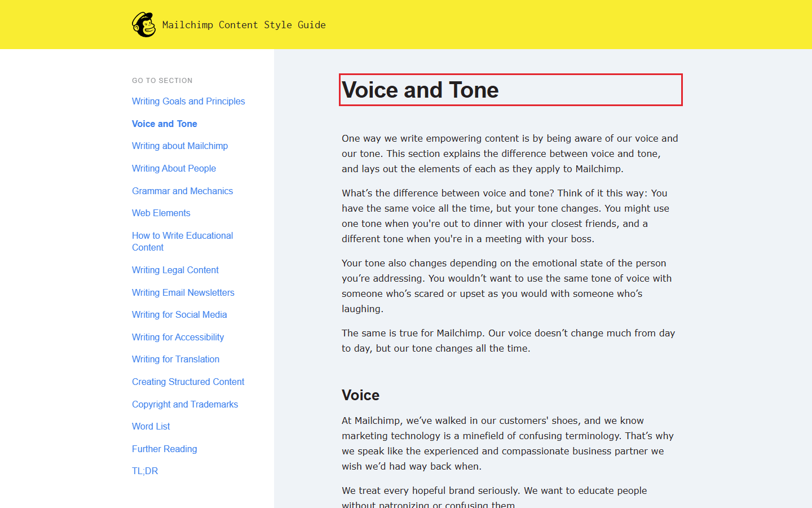Screen dimensions: 812x508
Task: Select the Voice and Tone sidebar link
Action: (x=165, y=124)
